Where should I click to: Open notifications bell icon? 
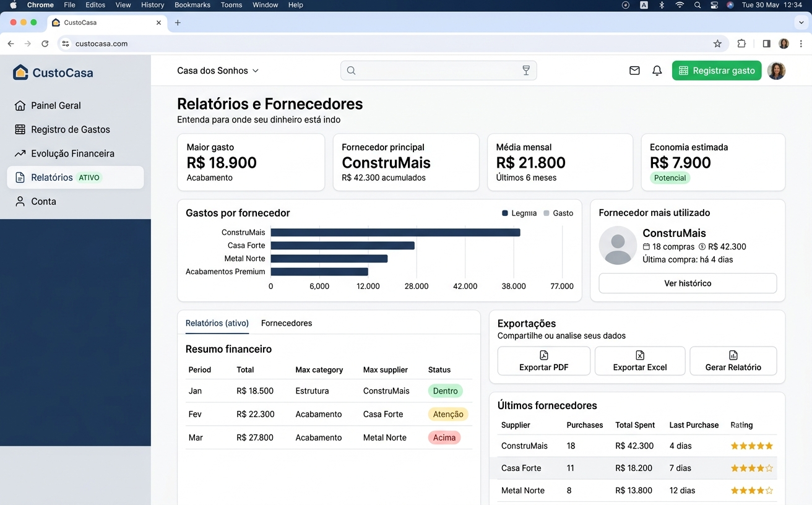click(657, 71)
